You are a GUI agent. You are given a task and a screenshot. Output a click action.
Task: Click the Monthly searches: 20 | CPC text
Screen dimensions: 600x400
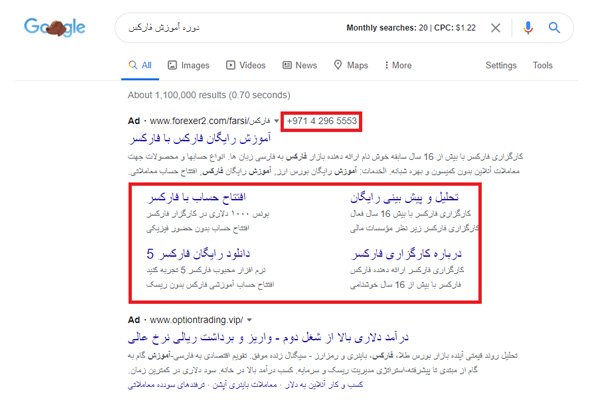pyautogui.click(x=411, y=28)
